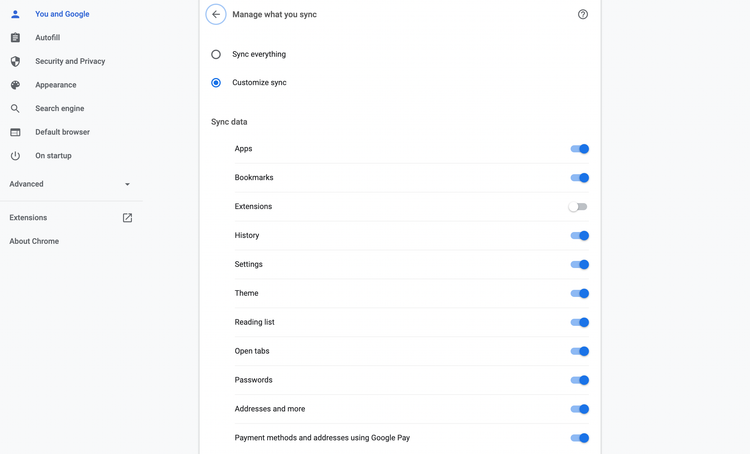
Task: Enable the Extensions sync toggle
Action: pyautogui.click(x=578, y=207)
